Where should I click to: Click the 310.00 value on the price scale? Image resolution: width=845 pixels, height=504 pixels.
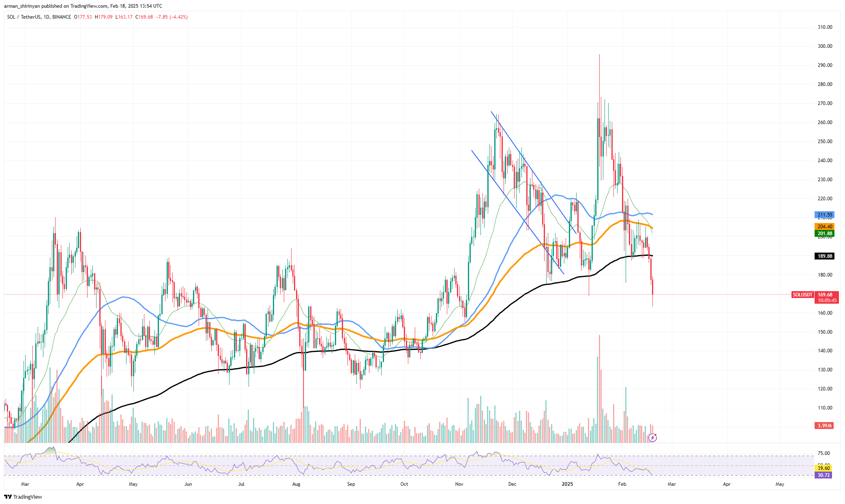[x=825, y=28]
